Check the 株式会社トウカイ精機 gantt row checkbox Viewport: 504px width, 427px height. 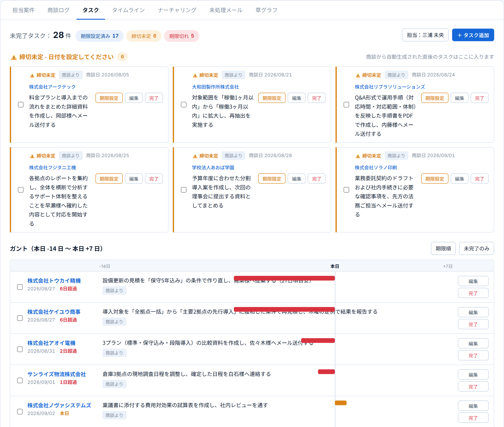pyautogui.click(x=20, y=287)
